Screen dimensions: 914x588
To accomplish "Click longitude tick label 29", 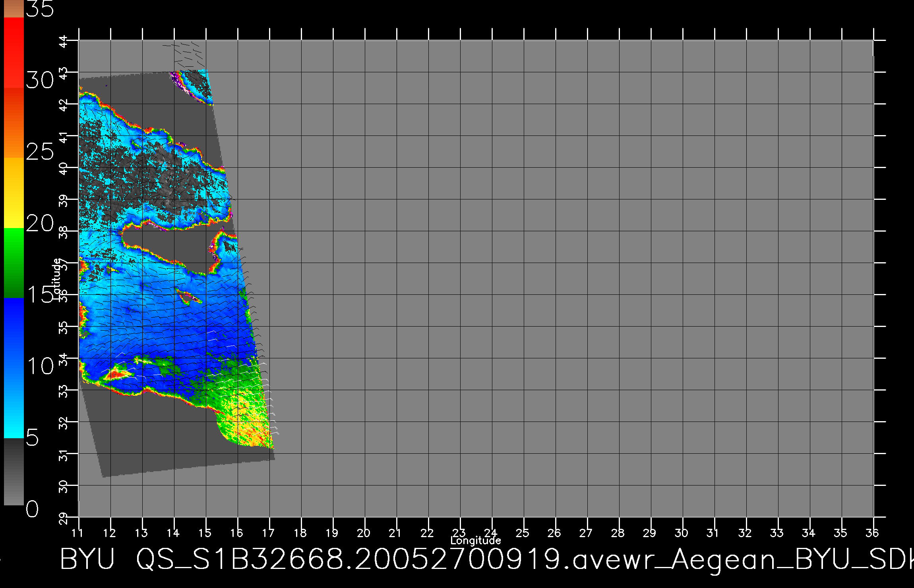I will [x=650, y=533].
